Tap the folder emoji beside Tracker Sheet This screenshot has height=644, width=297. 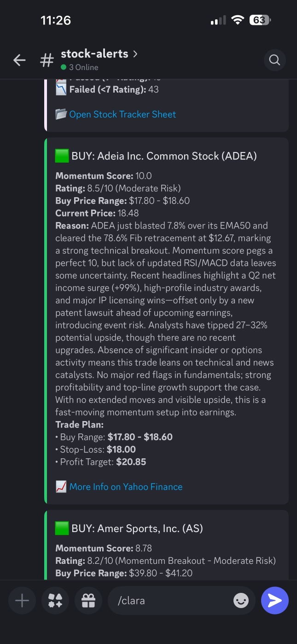(x=61, y=114)
